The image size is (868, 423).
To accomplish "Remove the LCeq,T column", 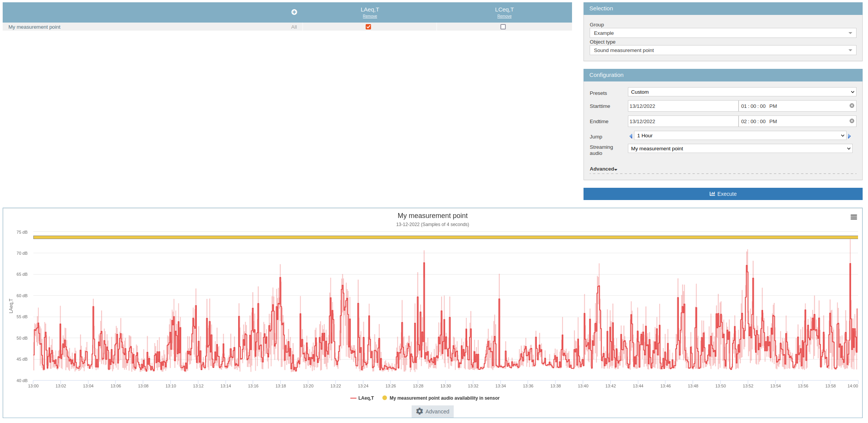I will 504,16.
